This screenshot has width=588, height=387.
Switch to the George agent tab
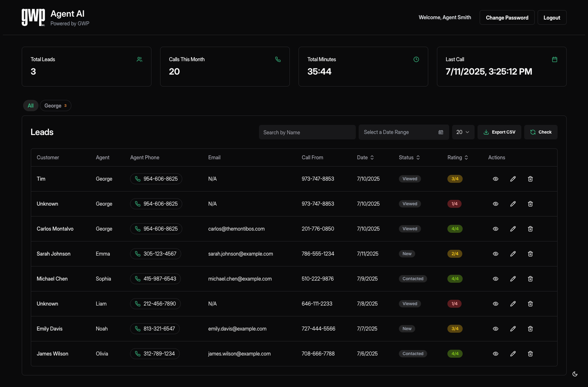[x=55, y=106]
